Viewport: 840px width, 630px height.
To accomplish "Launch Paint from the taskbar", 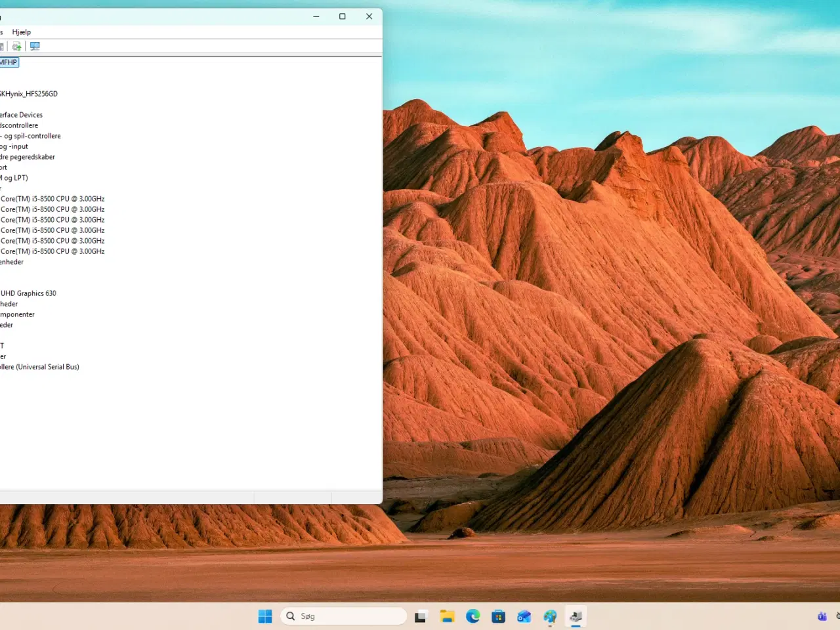I will 550,616.
